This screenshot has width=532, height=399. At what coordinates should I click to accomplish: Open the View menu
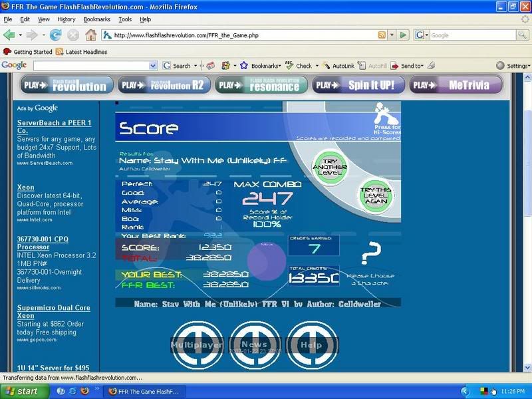click(x=43, y=19)
